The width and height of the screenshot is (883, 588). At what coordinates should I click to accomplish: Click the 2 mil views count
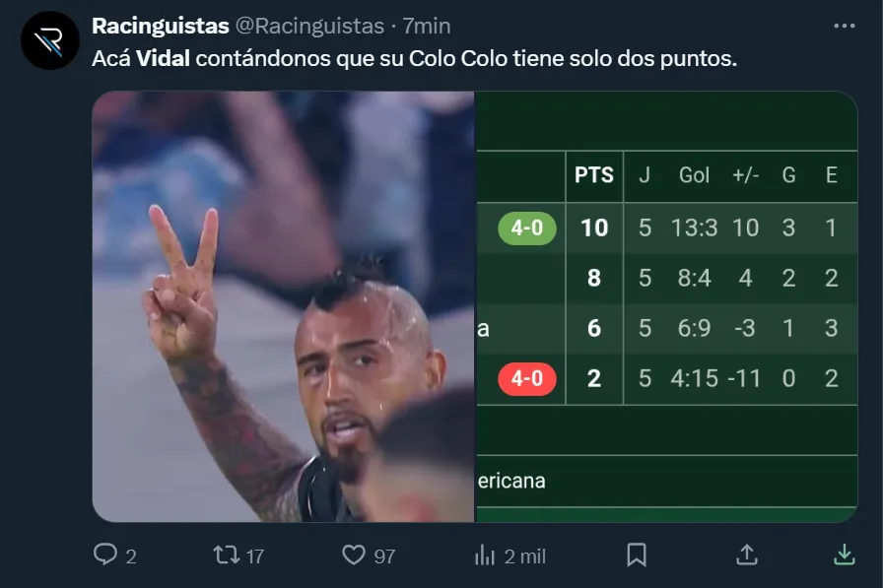click(524, 556)
